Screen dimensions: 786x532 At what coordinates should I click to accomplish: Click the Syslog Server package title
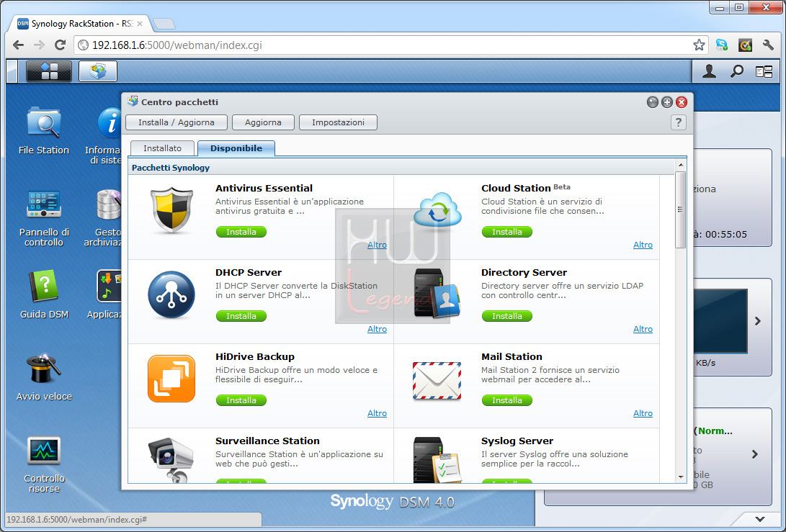517,441
